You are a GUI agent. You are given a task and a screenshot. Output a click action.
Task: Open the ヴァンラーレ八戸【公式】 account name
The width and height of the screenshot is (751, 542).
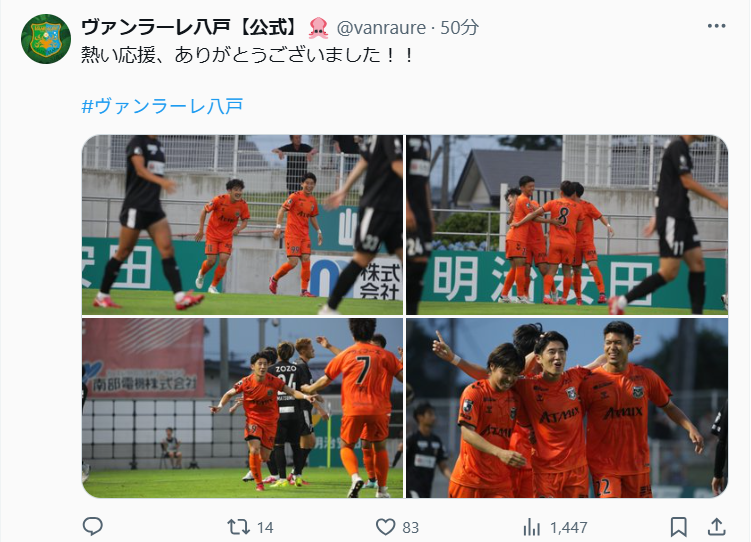pyautogui.click(x=190, y=27)
